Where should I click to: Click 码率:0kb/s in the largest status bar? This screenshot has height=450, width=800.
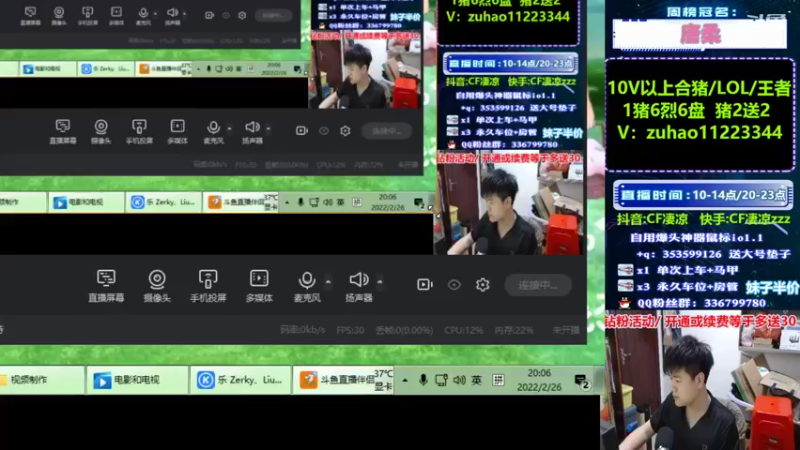(302, 330)
